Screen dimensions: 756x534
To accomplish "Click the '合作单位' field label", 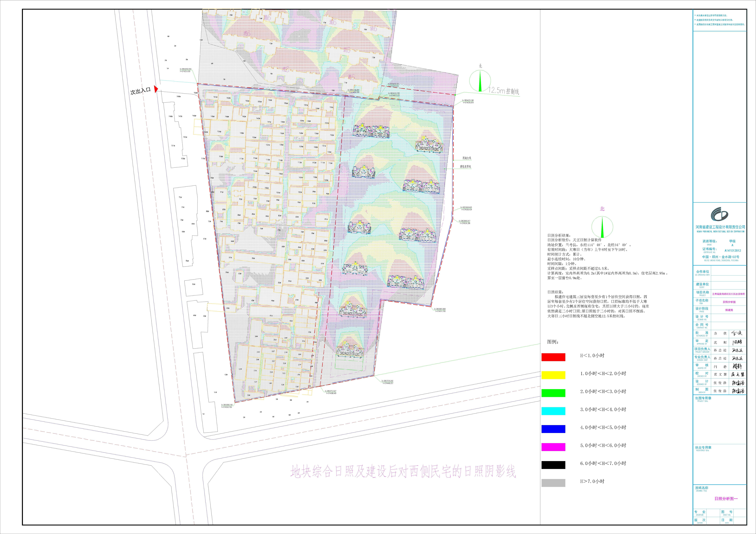I will pyautogui.click(x=703, y=272).
